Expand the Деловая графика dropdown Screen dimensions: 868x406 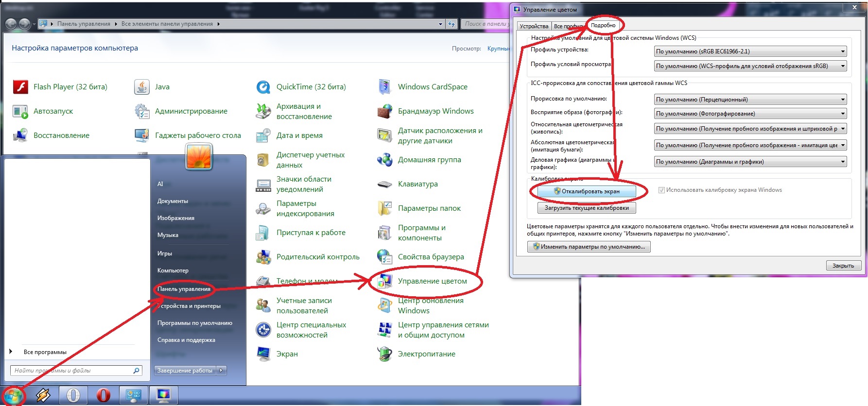point(750,162)
